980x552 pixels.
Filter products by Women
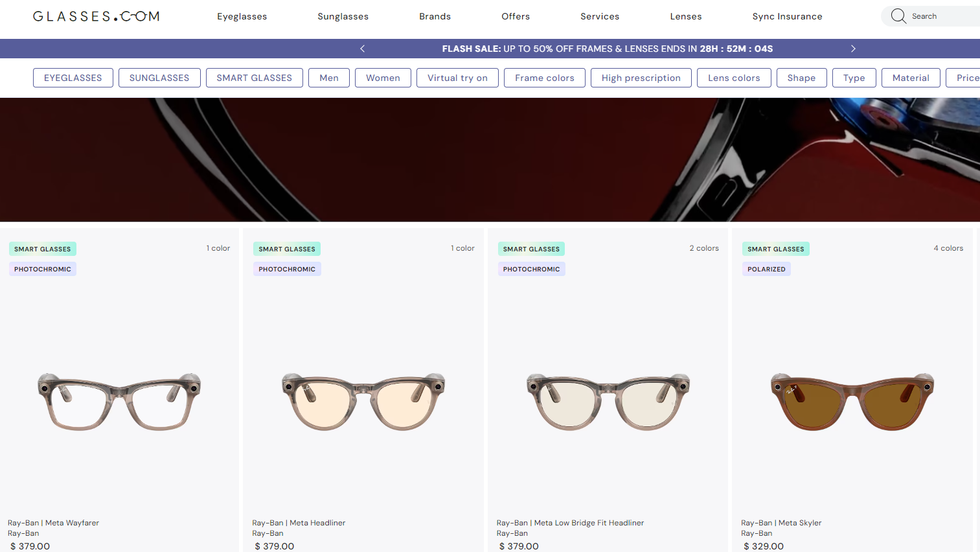coord(383,78)
